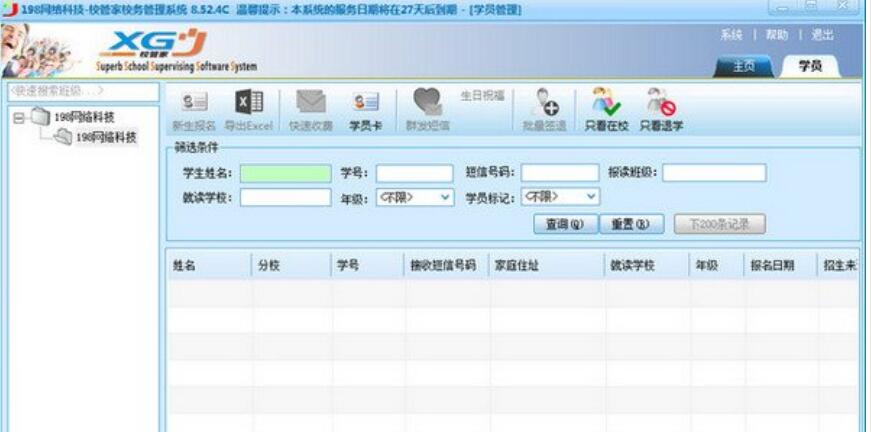Click the child folder icon under 198网络科技
871x432 pixels.
tap(63, 137)
